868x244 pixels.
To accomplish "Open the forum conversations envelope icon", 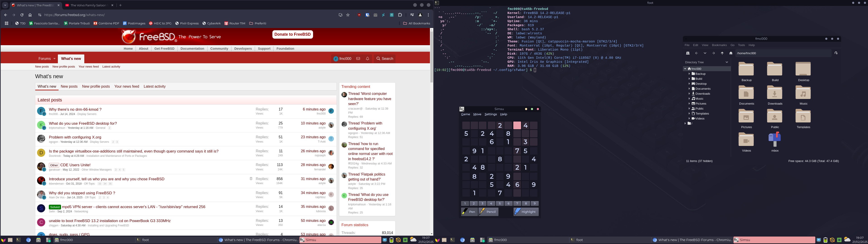I will coord(358,59).
